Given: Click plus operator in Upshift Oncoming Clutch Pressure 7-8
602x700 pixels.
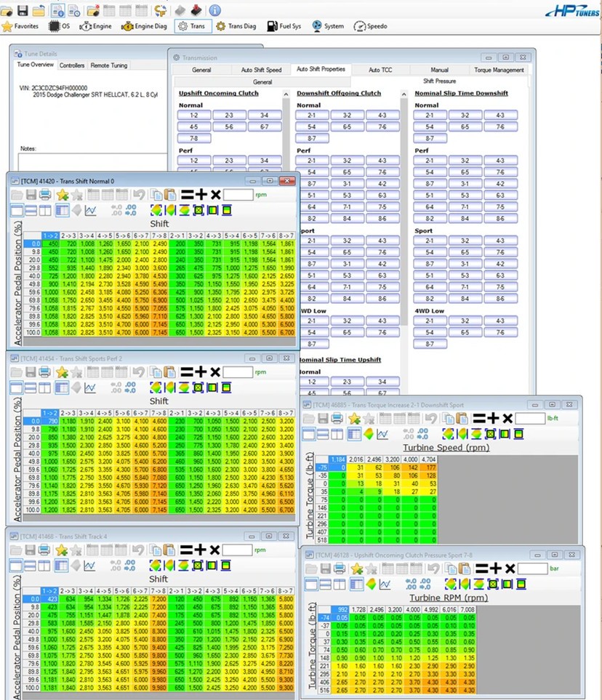Looking at the screenshot, I should tap(496, 568).
